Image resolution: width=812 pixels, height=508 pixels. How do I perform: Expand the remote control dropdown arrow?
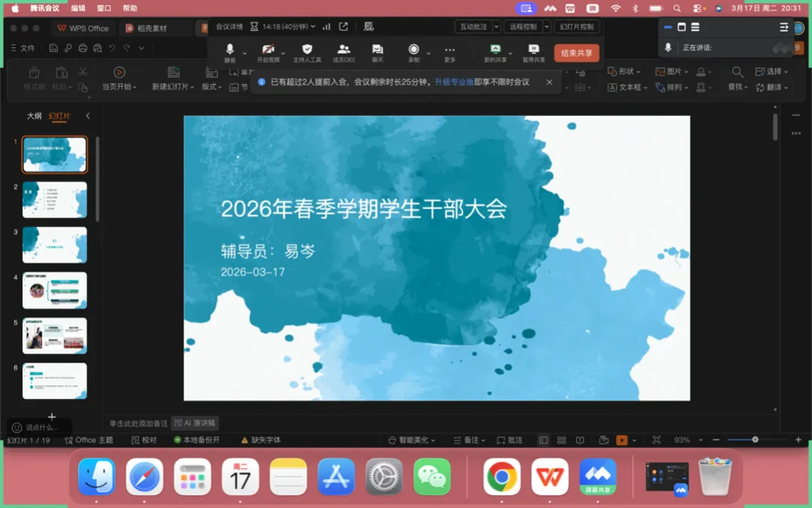(547, 26)
